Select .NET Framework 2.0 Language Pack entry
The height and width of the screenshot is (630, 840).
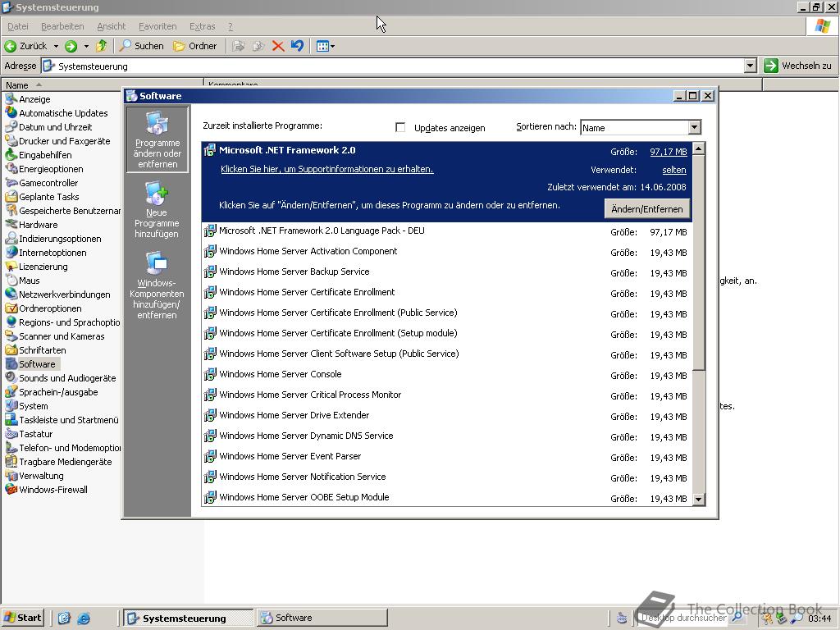click(447, 231)
